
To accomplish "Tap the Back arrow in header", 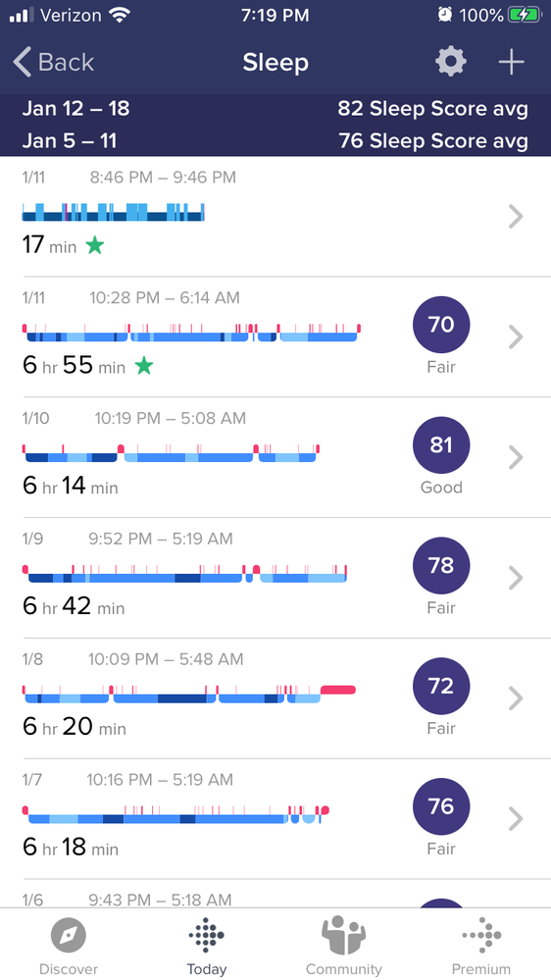I will pos(53,63).
